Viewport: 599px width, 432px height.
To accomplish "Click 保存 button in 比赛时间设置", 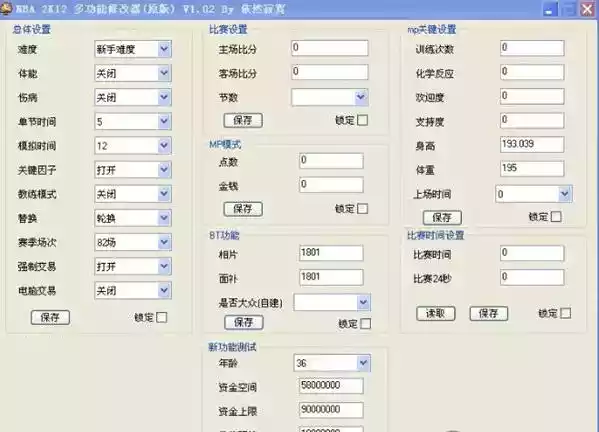I will (489, 314).
